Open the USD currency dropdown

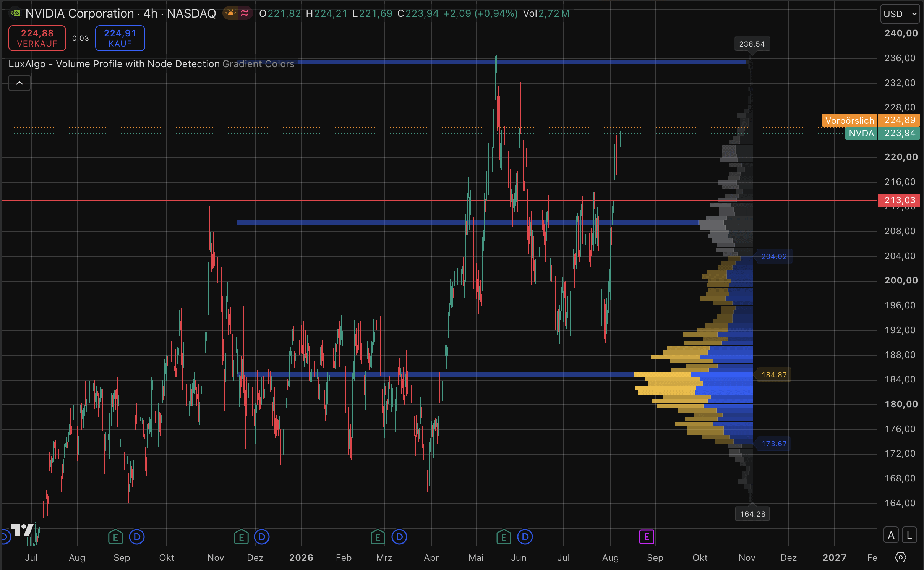900,14
